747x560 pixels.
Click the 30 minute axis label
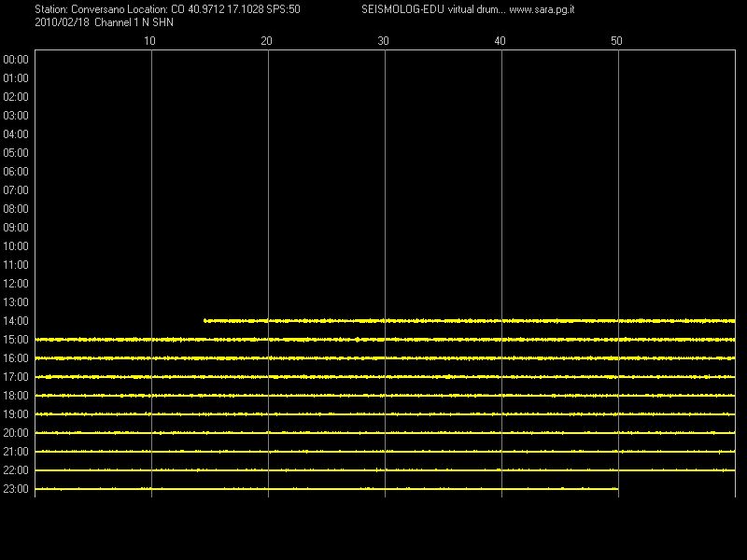pyautogui.click(x=383, y=41)
